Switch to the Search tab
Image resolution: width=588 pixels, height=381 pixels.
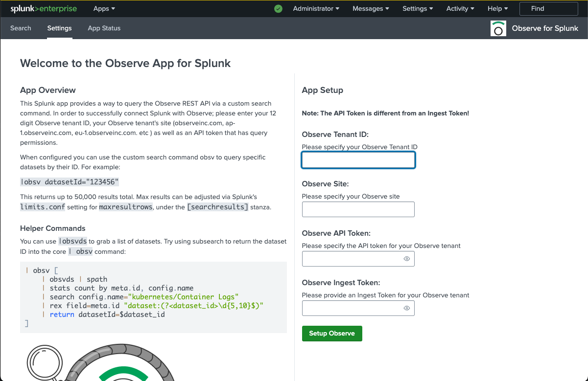tap(21, 28)
